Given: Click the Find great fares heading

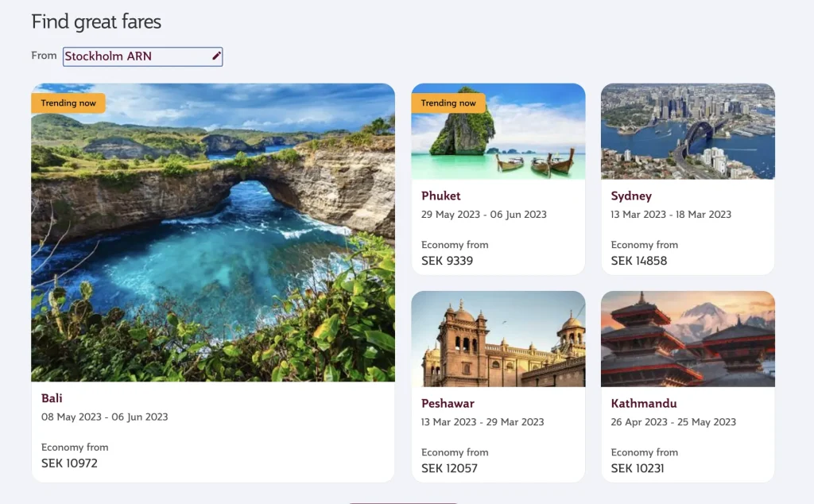Looking at the screenshot, I should (96, 21).
